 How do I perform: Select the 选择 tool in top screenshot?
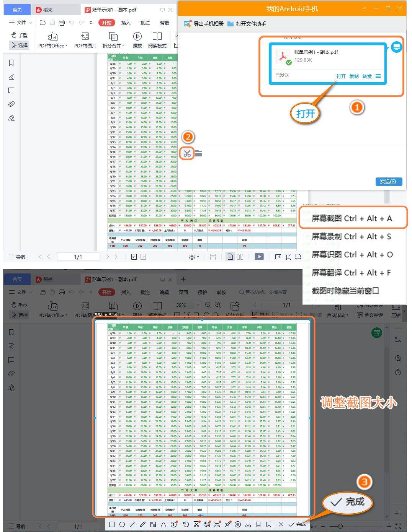20,45
